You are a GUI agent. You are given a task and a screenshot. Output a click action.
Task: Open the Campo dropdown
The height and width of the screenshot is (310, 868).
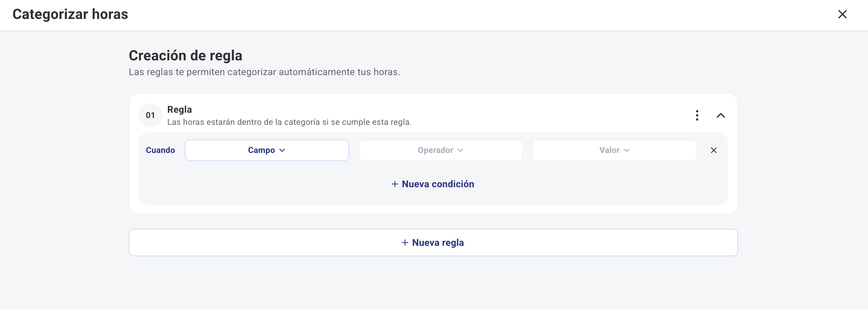click(x=266, y=150)
